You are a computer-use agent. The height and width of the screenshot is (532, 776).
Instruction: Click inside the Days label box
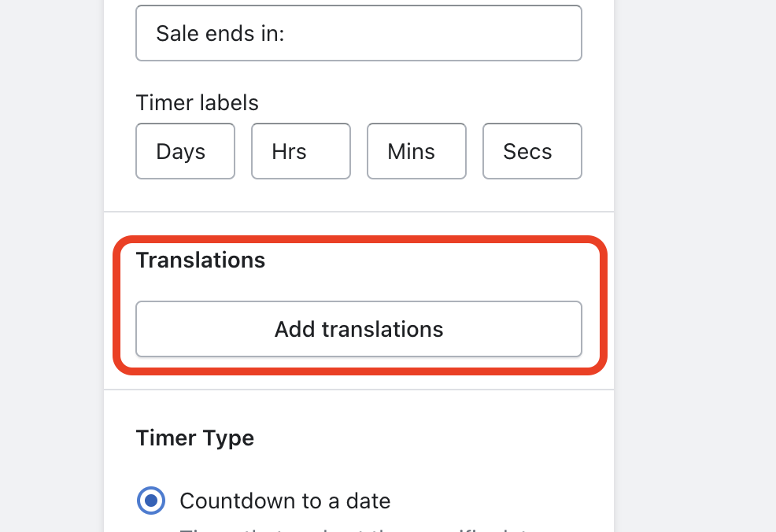coord(185,151)
